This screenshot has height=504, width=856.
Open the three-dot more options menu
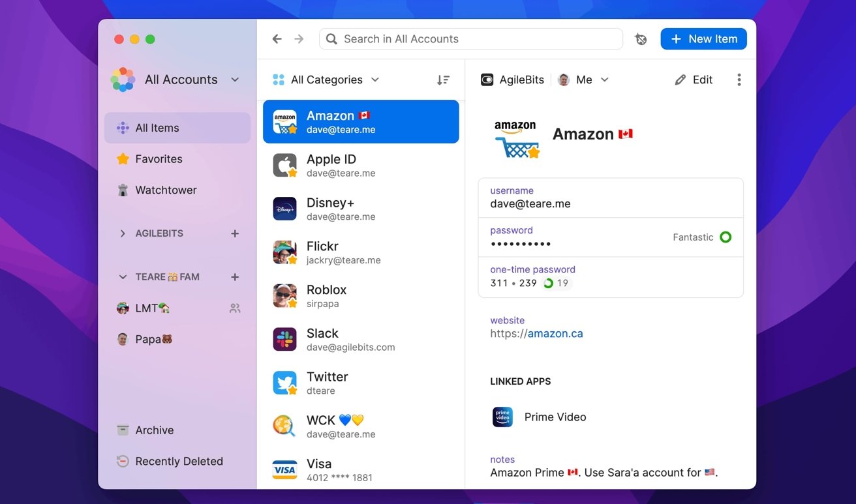point(739,80)
